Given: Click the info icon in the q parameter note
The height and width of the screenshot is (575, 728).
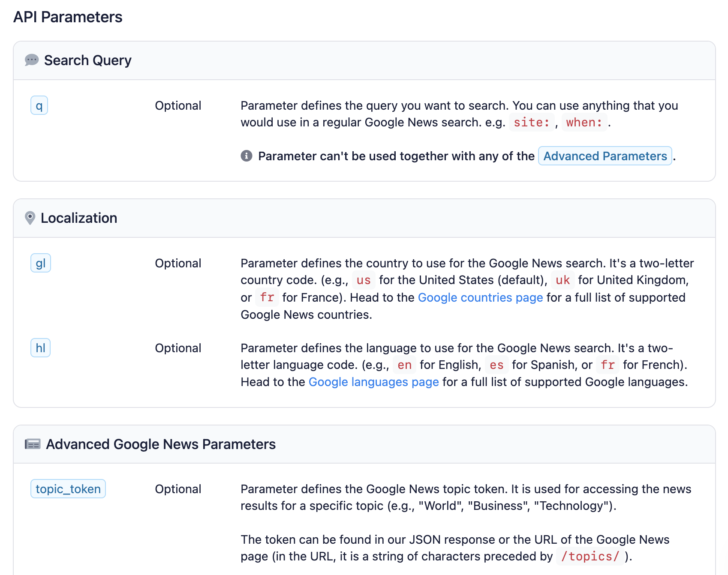Looking at the screenshot, I should click(246, 156).
